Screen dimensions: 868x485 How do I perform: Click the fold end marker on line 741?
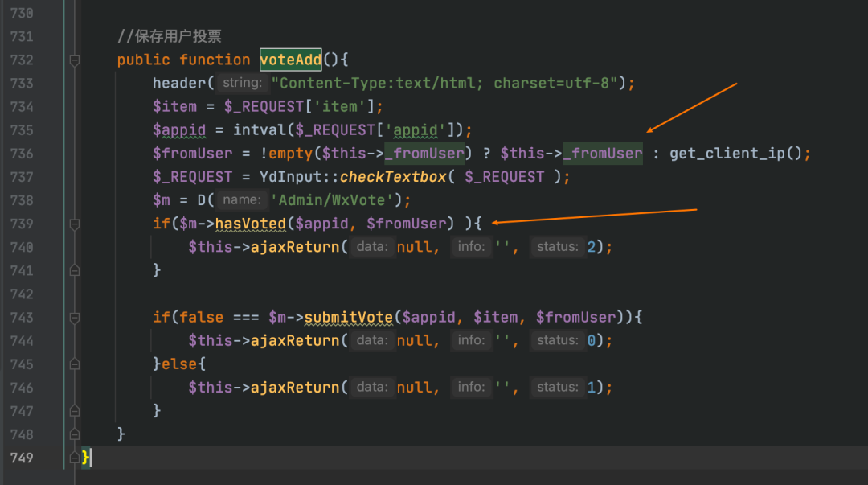tap(75, 270)
